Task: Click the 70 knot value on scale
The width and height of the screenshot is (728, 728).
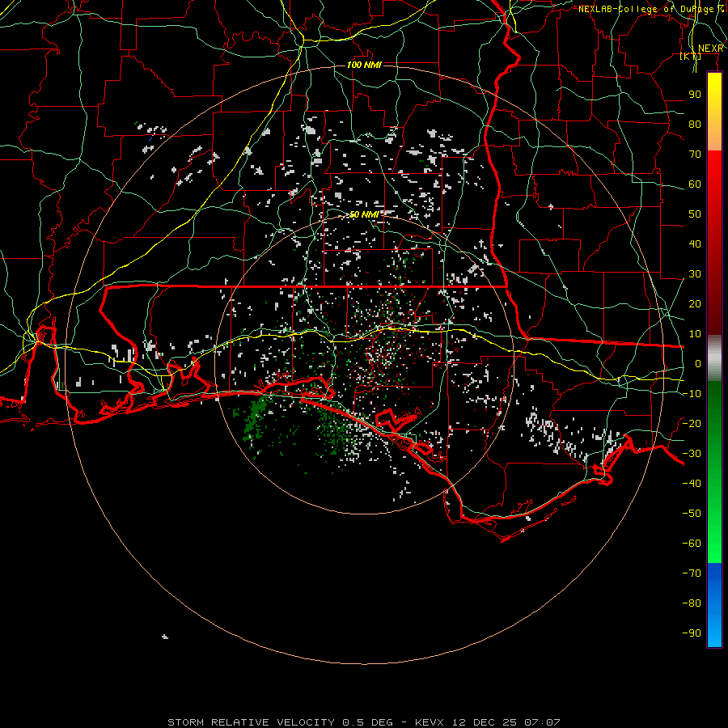Action: [x=695, y=154]
